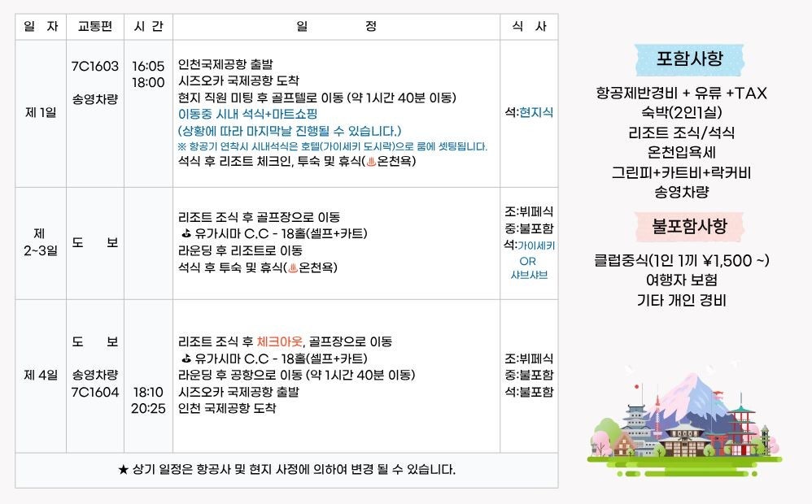Click the bottom notice about schedule changes
Image resolution: width=812 pixels, height=504 pixels.
coord(289,469)
